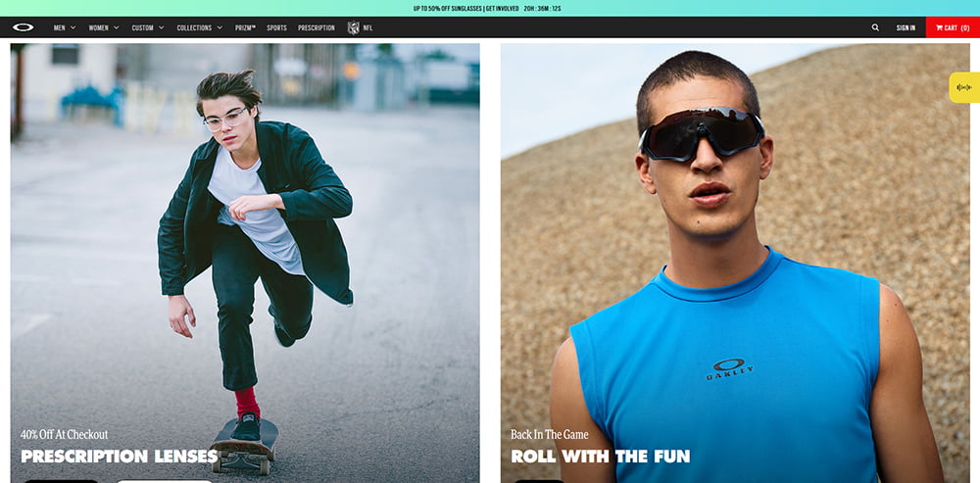980x483 pixels.
Task: Select Prescription in the navigation bar
Action: [317, 27]
